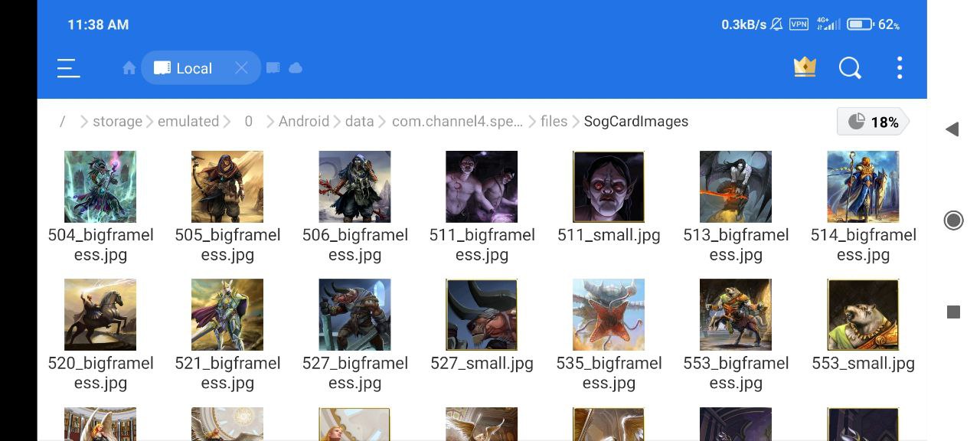Navigate to Android in breadcrumb

(304, 121)
